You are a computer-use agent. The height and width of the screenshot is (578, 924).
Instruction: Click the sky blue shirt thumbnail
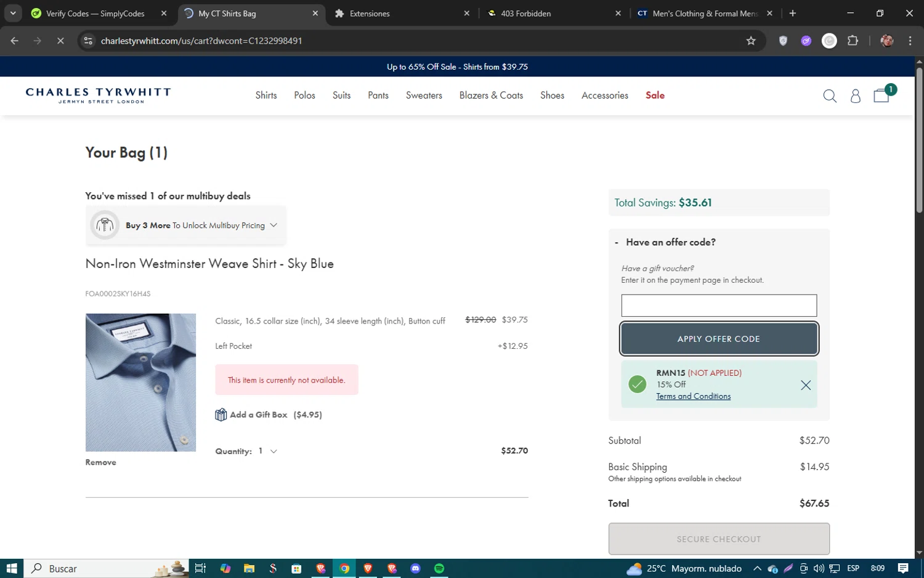point(140,383)
